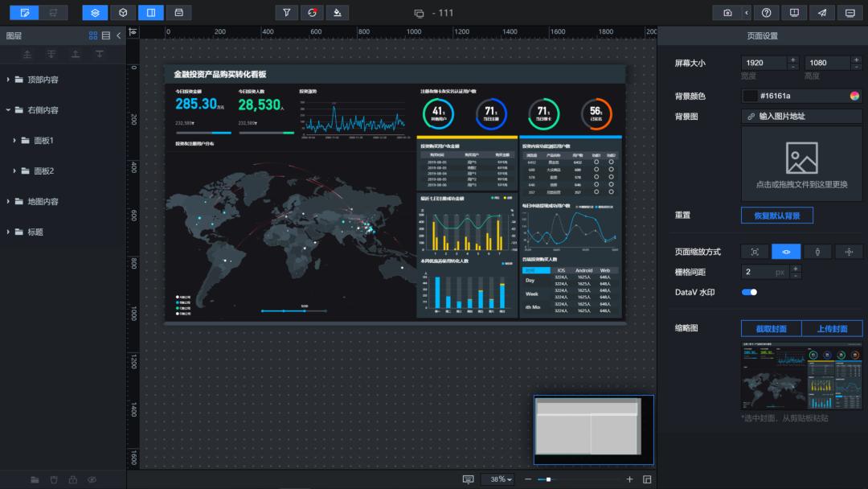Click the 恢复默认背景 button
The image size is (868, 489).
point(776,216)
